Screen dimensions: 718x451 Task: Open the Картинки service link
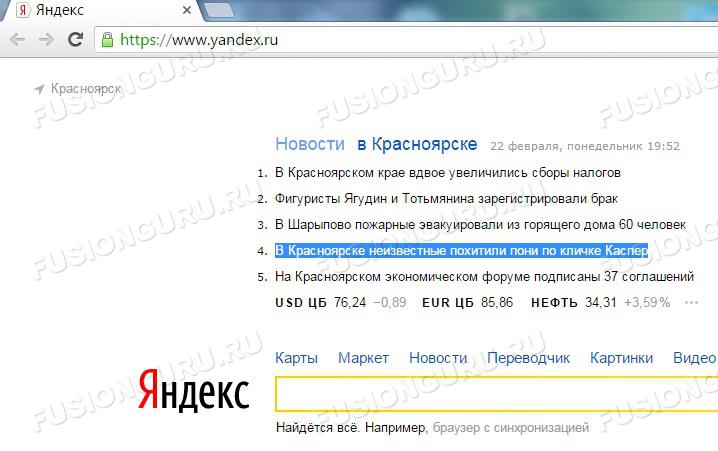(621, 358)
